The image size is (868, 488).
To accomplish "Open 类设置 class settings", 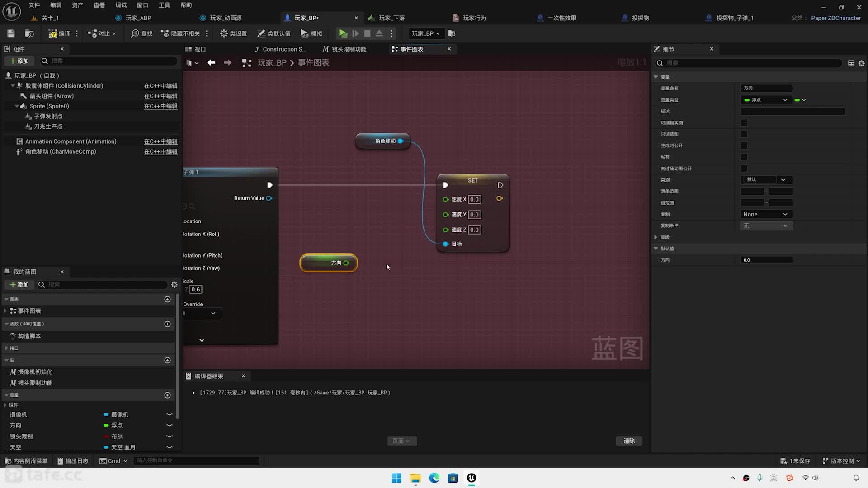I will (233, 33).
